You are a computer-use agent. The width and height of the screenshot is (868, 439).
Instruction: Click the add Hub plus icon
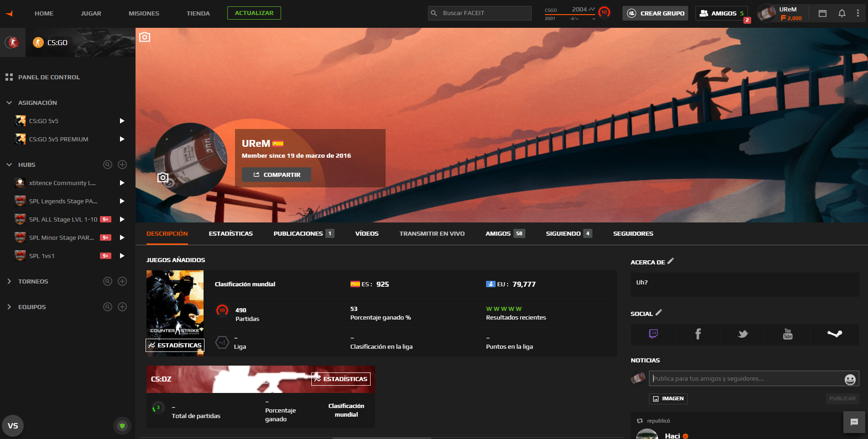[x=122, y=165]
